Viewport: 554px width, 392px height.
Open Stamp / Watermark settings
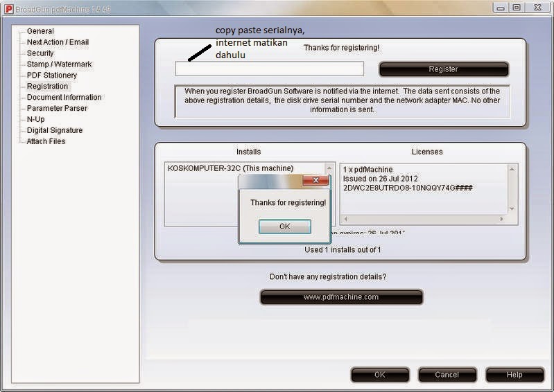click(x=59, y=64)
